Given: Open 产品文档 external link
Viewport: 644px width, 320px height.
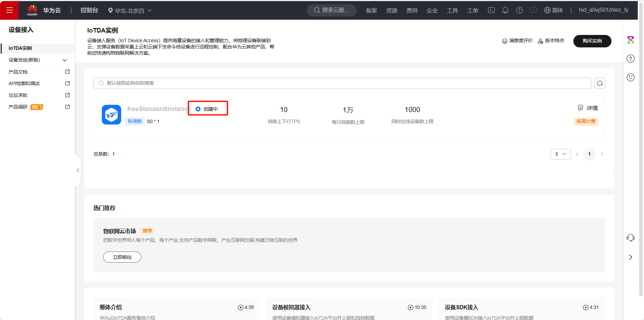Looking at the screenshot, I should pyautogui.click(x=18, y=72).
